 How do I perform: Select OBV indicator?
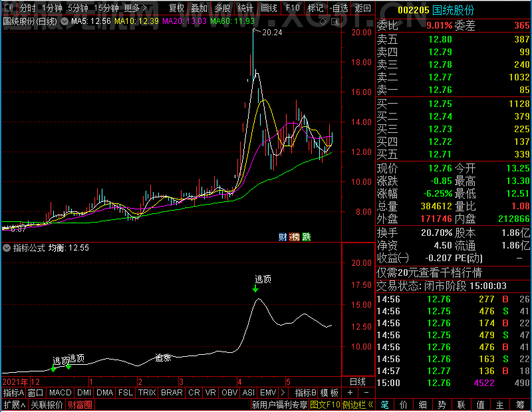pos(229,393)
